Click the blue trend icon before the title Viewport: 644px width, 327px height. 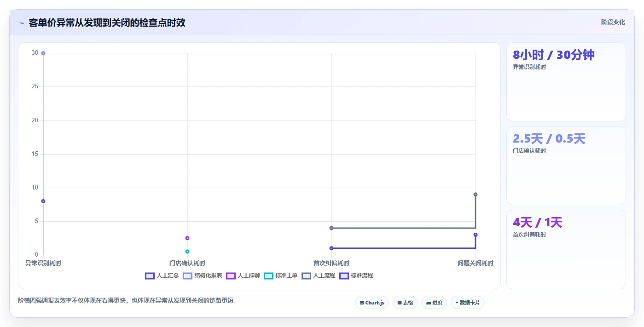click(22, 23)
